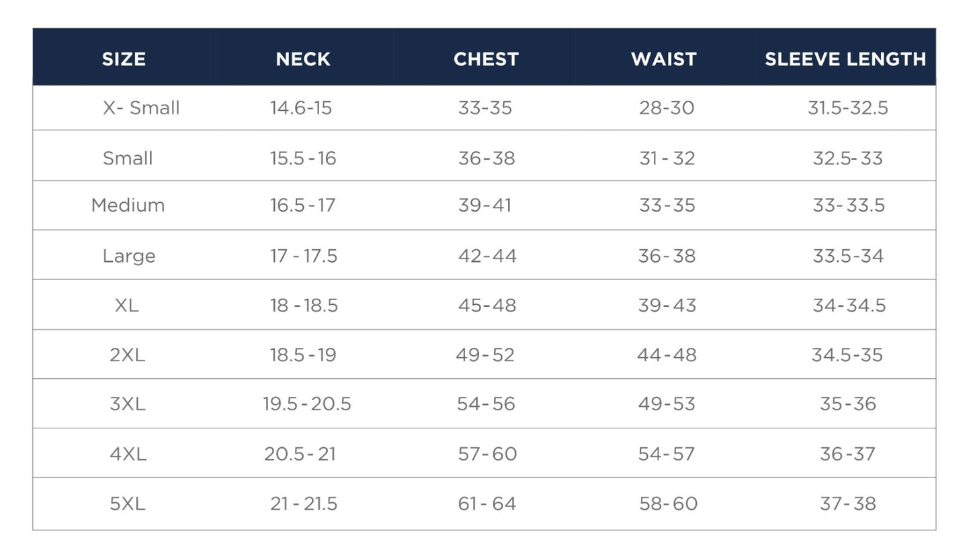This screenshot has width=971, height=560.
Task: Click the CHEST column header
Action: pyautogui.click(x=486, y=59)
